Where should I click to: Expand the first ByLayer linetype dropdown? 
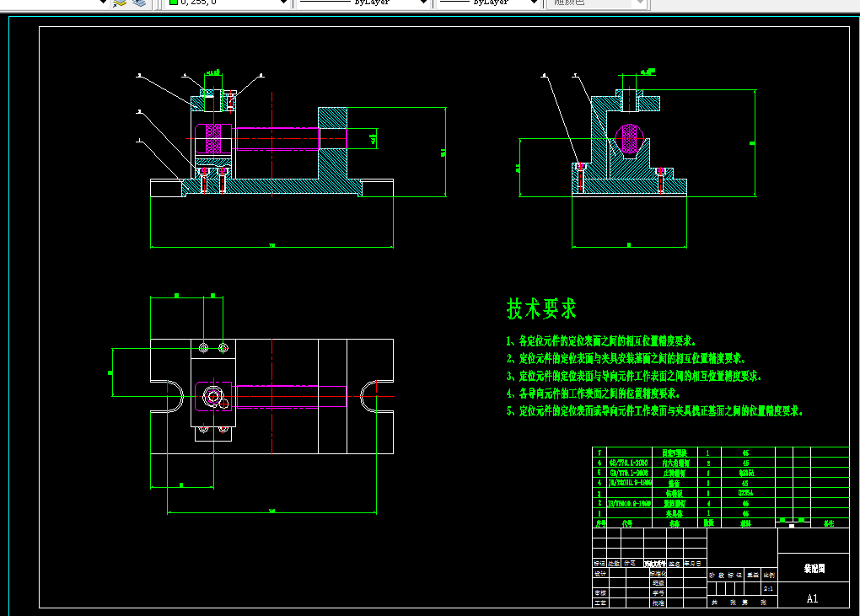click(x=363, y=3)
